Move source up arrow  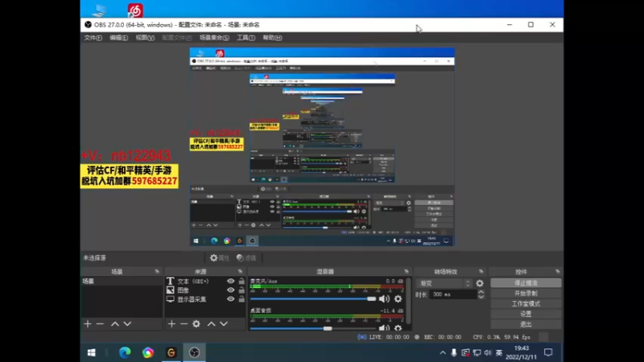point(211,324)
